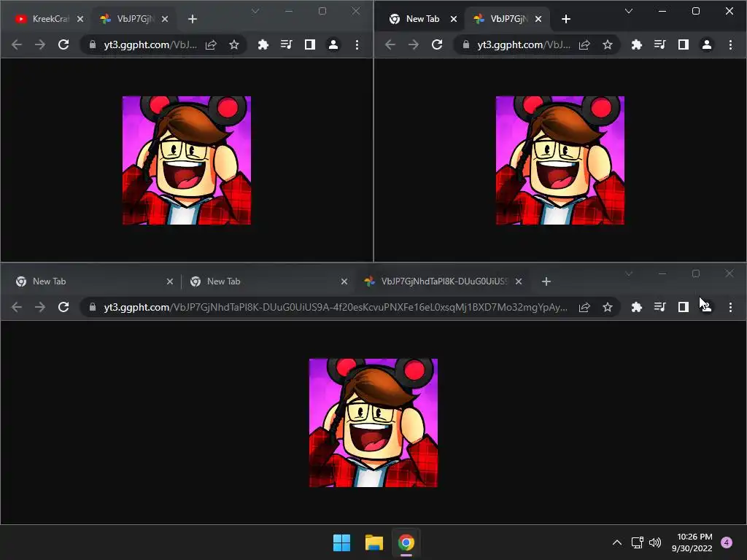Open Windows Start menu
The image size is (747, 560).
tap(341, 542)
